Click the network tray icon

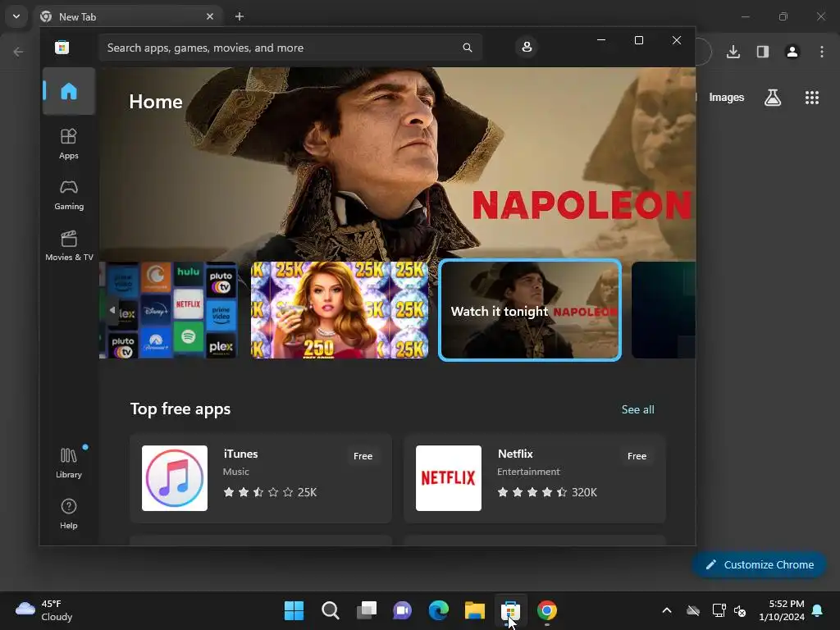click(719, 610)
